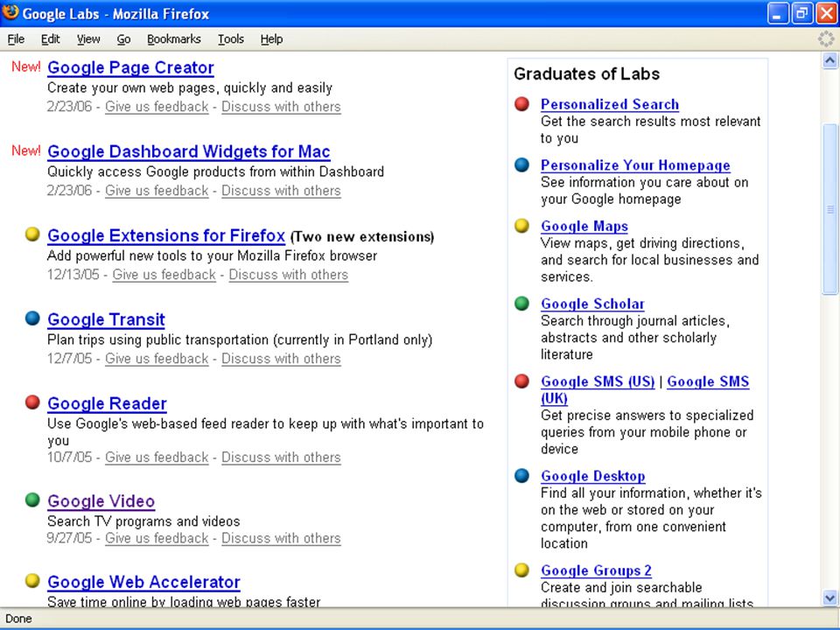Open the Google SMS (UK) link
Viewport: 840px width, 630px height.
click(708, 382)
